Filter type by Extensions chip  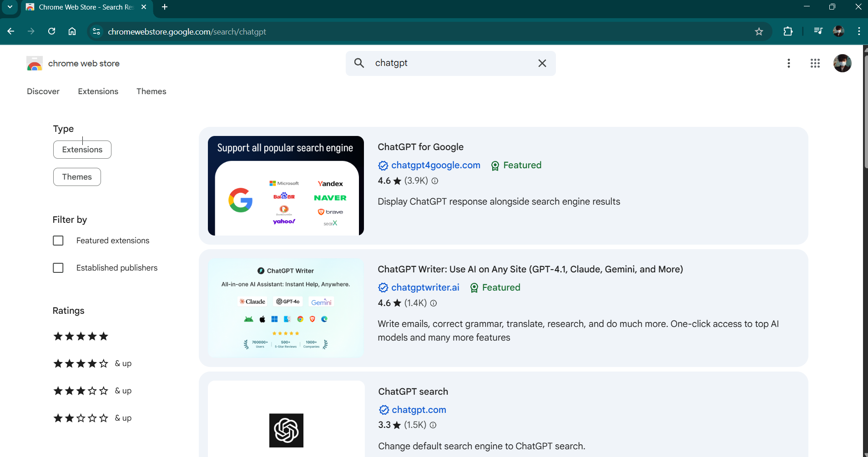[82, 150]
